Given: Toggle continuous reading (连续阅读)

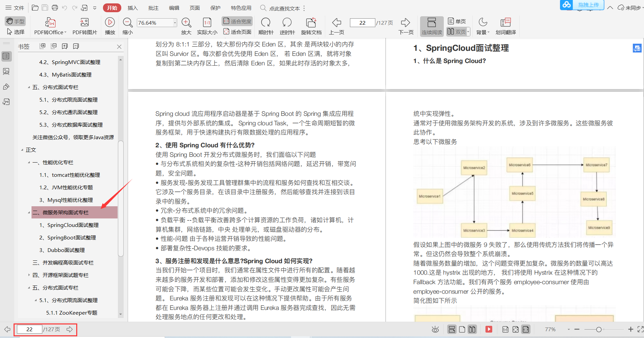Looking at the screenshot, I should (432, 26).
